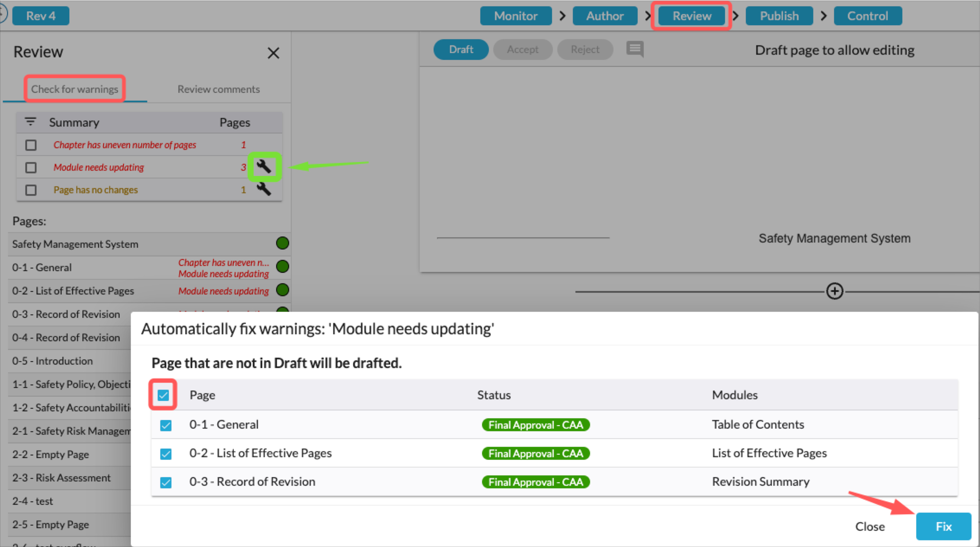Click the Fix button
Screen dimensions: 980x547
[943, 526]
